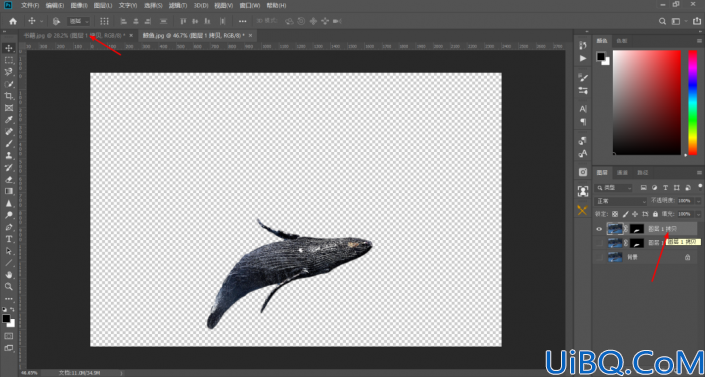Select the Eyedropper tool
Screen dimensions: 705x377
[9, 120]
